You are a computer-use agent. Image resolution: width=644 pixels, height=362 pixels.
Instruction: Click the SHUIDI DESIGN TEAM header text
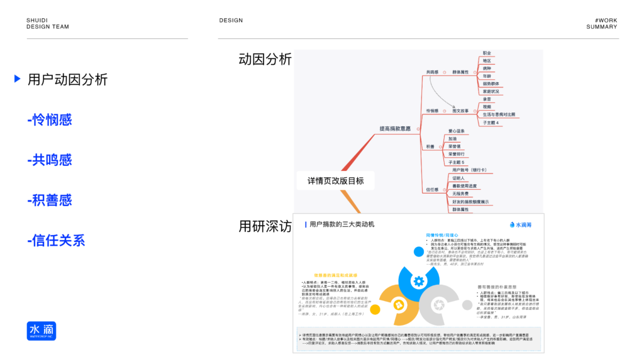point(48,24)
